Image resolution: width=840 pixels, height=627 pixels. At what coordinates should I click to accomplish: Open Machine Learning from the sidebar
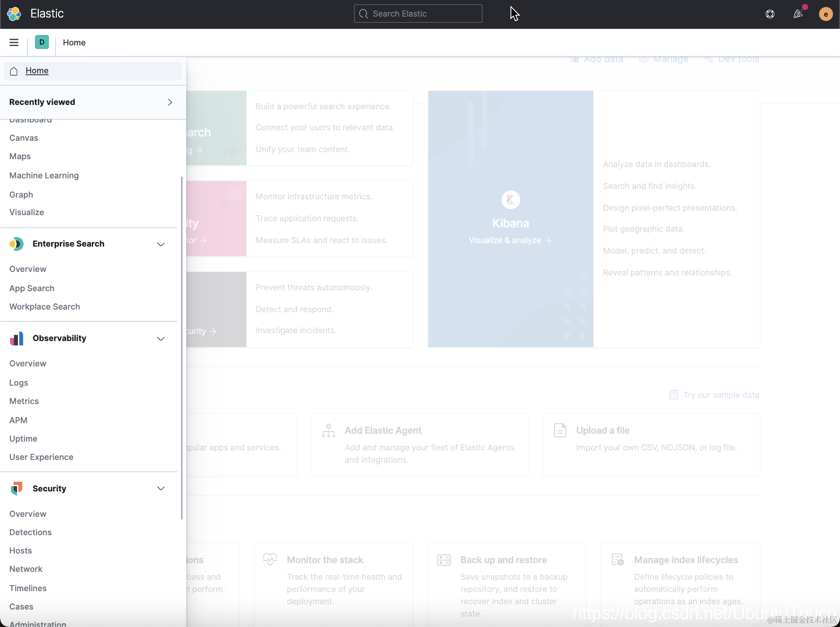44,175
